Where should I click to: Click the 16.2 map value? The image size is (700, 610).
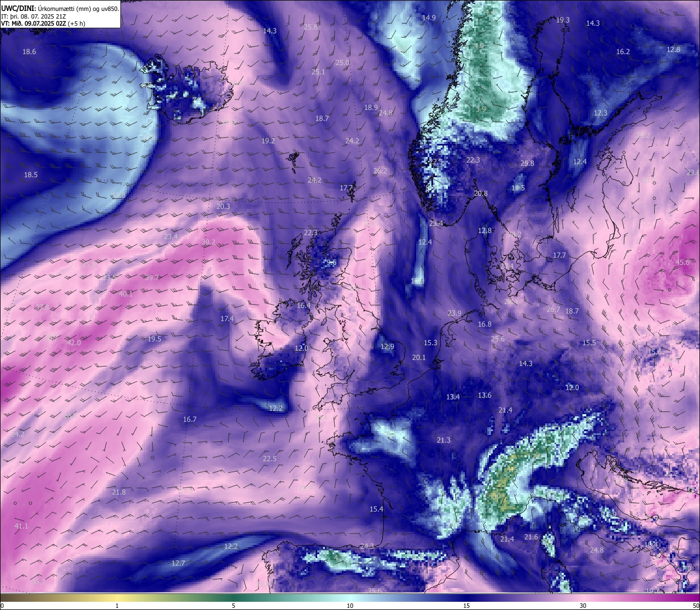[x=623, y=52]
